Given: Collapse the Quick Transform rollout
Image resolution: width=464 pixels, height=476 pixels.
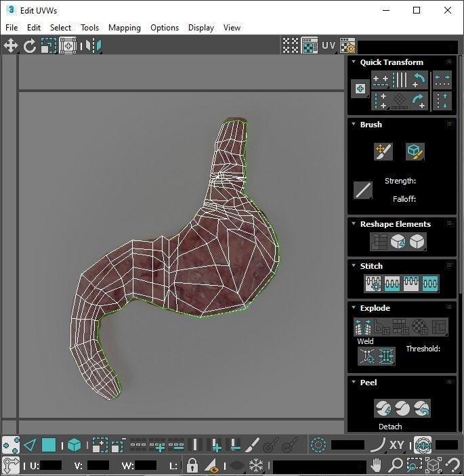Looking at the screenshot, I should pyautogui.click(x=354, y=62).
